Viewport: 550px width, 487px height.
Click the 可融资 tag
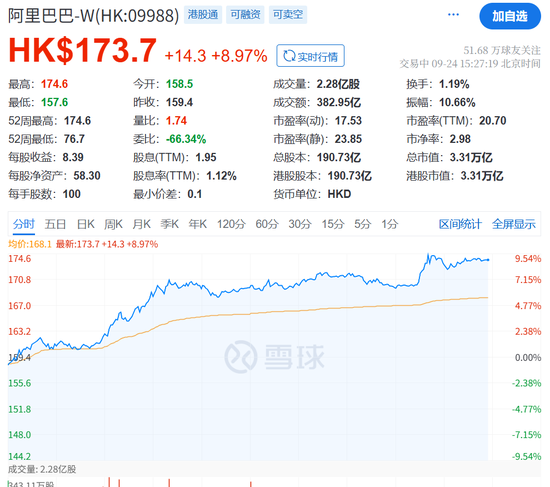(245, 14)
